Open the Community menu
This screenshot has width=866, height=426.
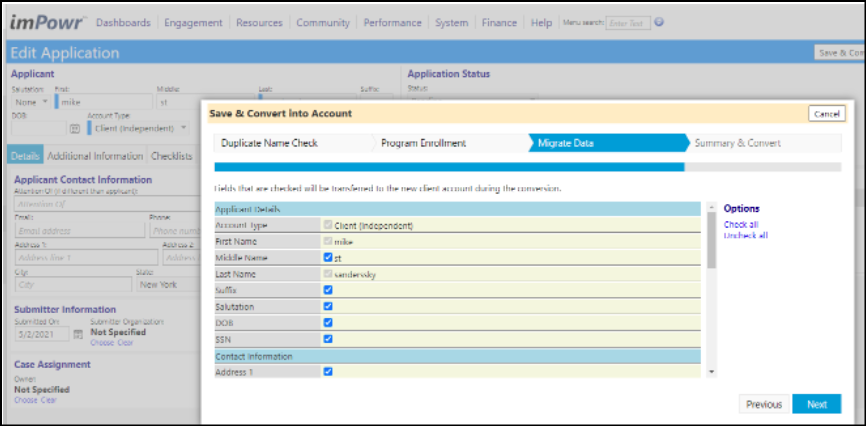pyautogui.click(x=323, y=23)
